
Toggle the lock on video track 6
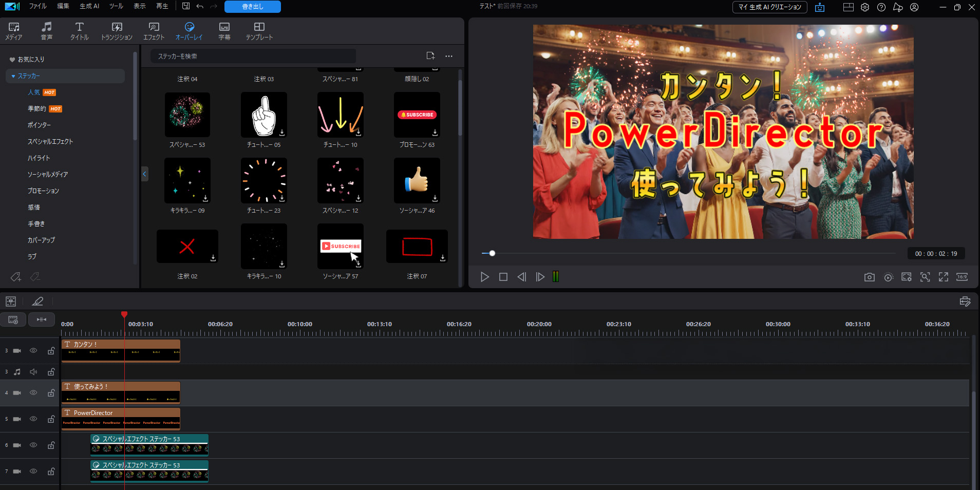51,445
